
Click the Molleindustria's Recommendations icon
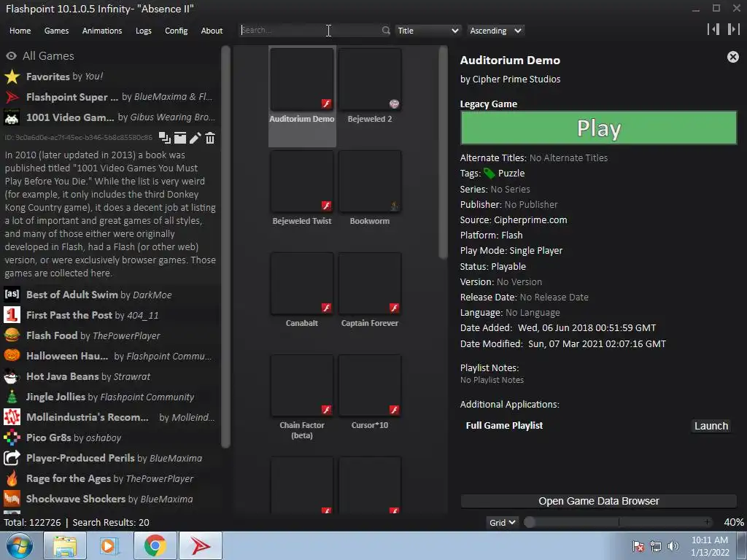tap(12, 417)
